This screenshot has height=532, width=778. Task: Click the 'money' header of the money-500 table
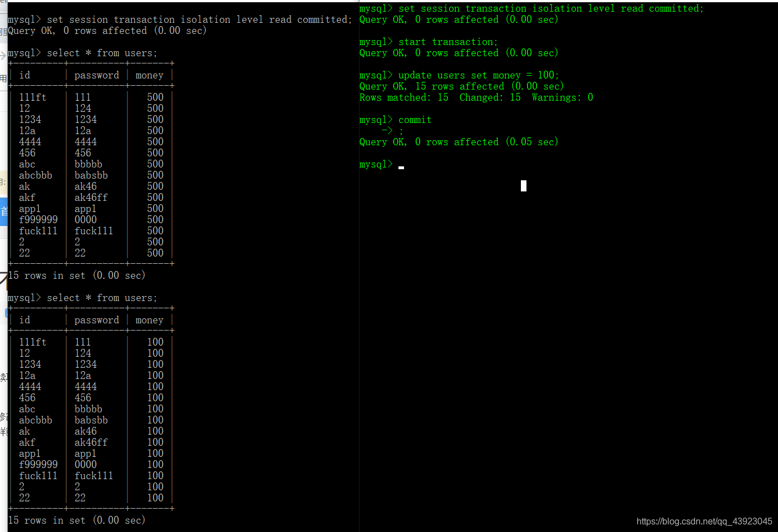tap(150, 75)
